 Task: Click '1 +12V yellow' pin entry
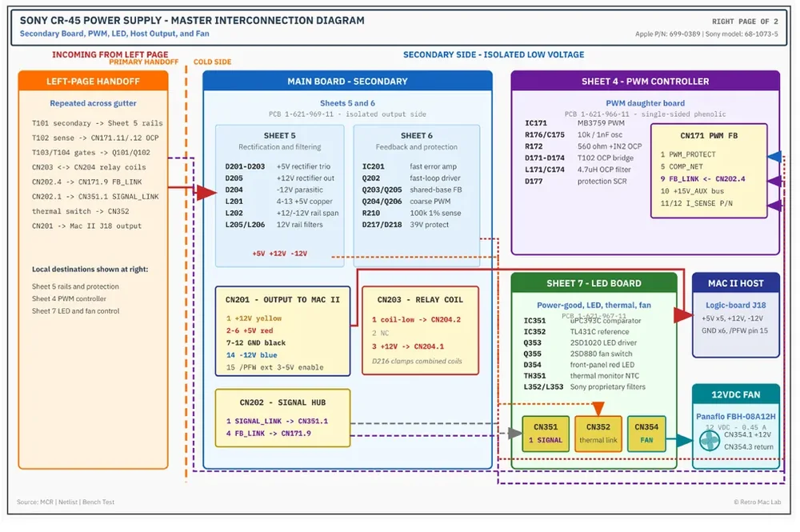coord(254,318)
